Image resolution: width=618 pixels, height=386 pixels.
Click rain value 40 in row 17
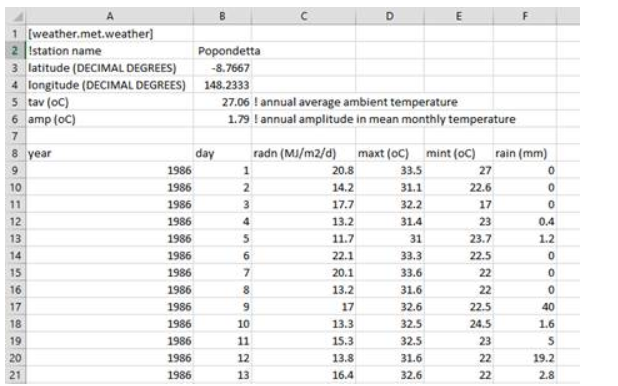click(525, 307)
